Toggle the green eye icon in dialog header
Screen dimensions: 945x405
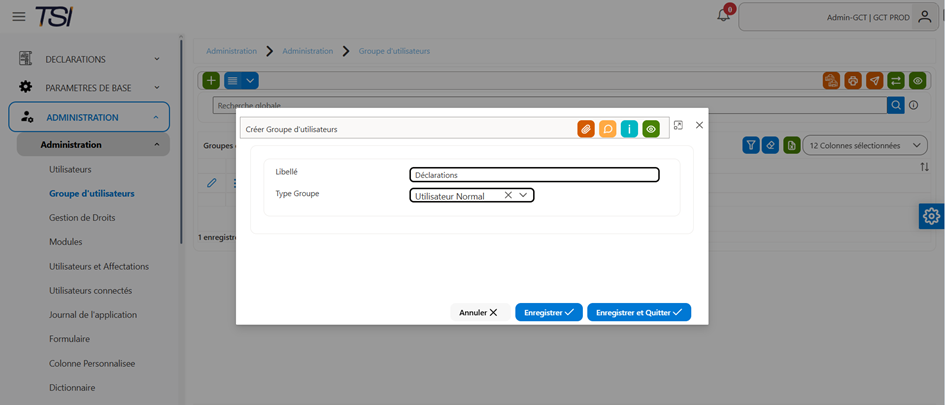pos(651,128)
